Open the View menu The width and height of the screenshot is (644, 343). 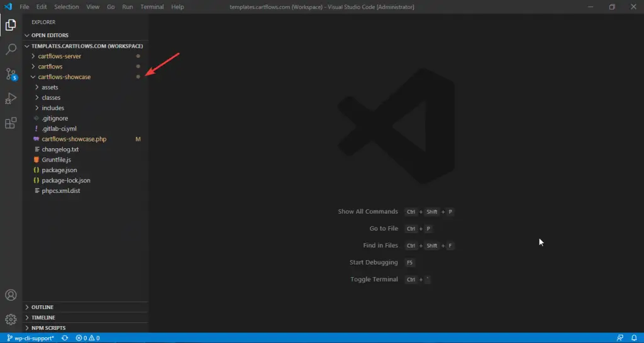93,7
